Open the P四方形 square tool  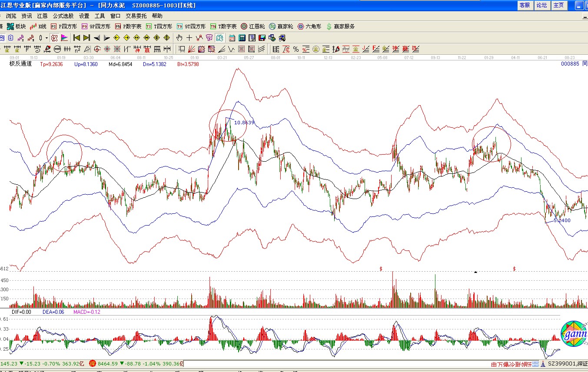click(63, 27)
